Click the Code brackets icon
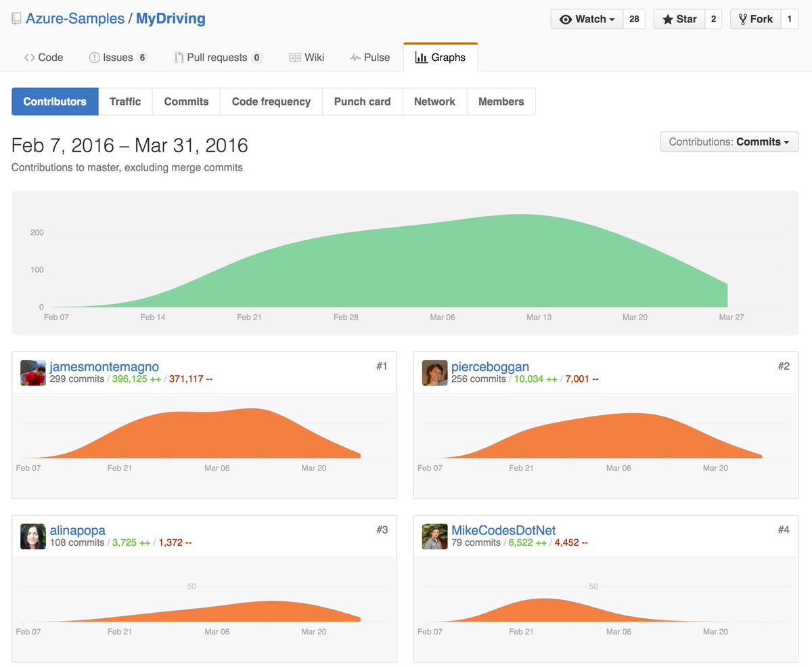The height and width of the screenshot is (667, 812). coord(29,58)
